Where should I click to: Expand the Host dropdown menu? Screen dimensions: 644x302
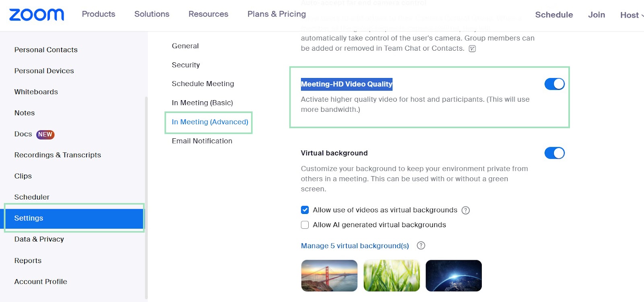[632, 15]
